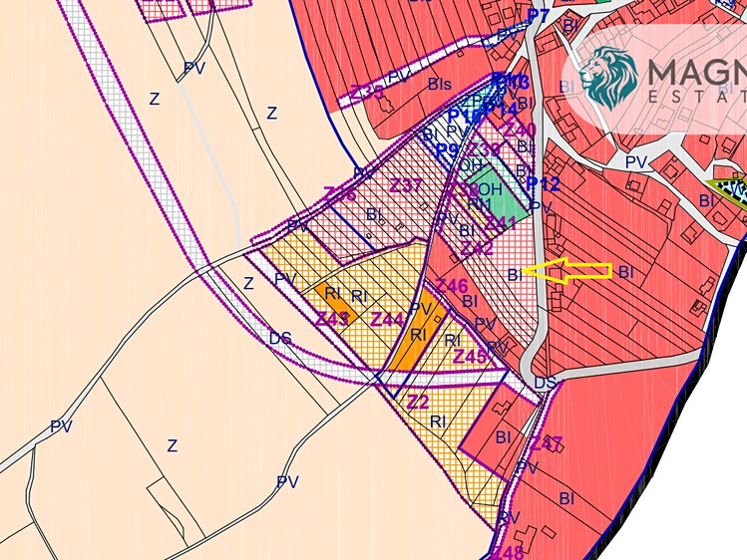
Task: Click the Z37 zone label
Action: (x=406, y=185)
